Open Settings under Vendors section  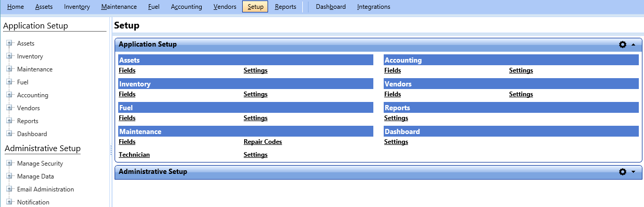521,94
